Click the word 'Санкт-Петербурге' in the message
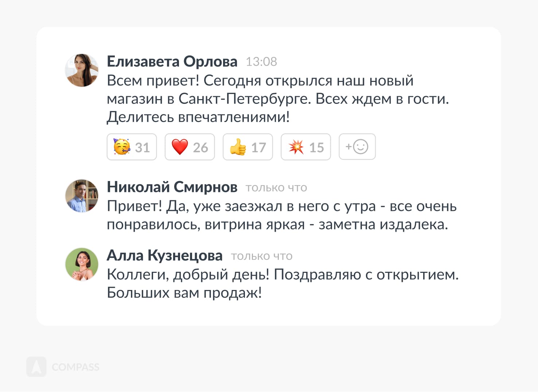 [x=244, y=99]
